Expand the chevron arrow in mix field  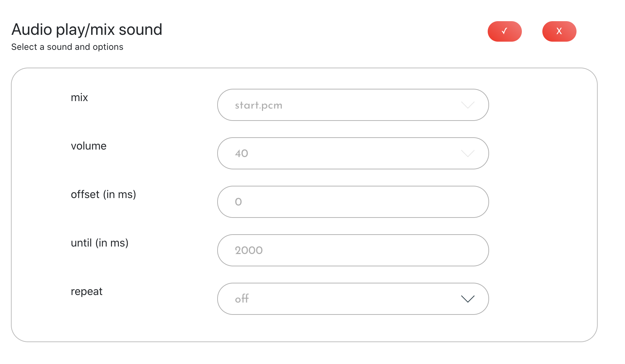pos(468,105)
